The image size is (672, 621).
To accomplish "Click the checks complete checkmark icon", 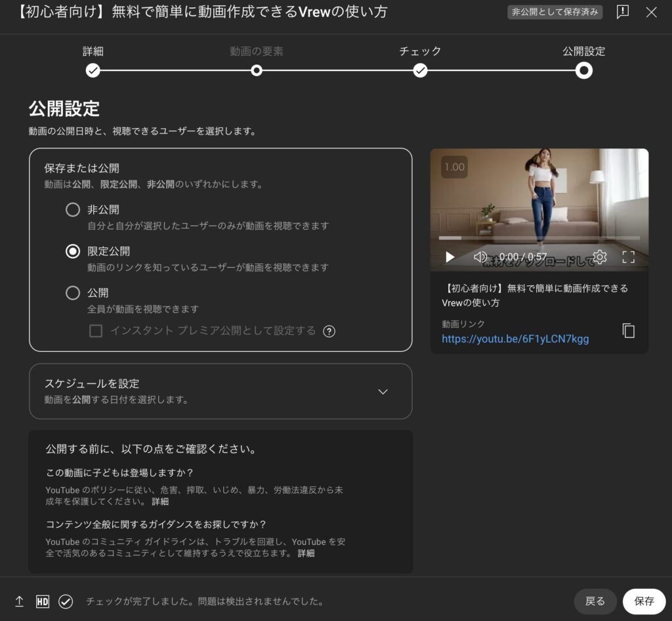I will (x=66, y=601).
